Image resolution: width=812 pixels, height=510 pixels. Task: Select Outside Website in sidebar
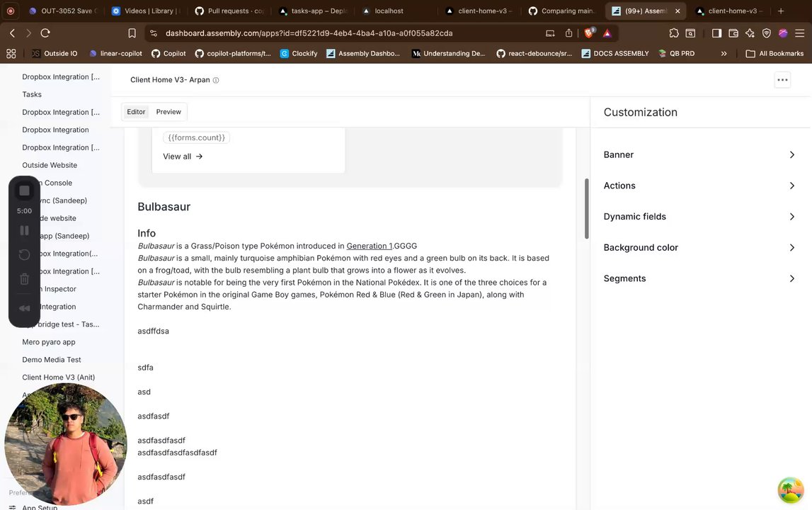point(49,165)
